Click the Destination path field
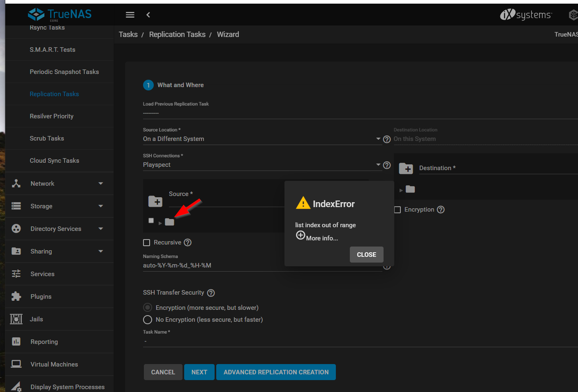Viewport: 578px width, 392px height. point(499,168)
